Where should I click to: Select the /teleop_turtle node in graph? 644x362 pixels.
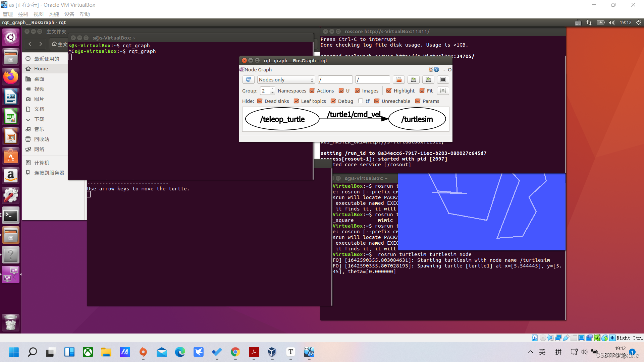click(x=282, y=119)
